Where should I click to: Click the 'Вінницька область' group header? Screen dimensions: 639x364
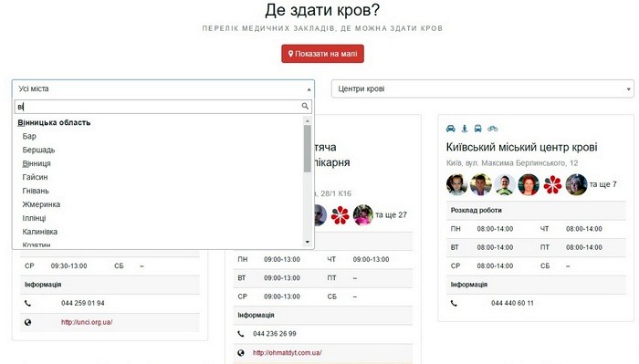point(54,122)
